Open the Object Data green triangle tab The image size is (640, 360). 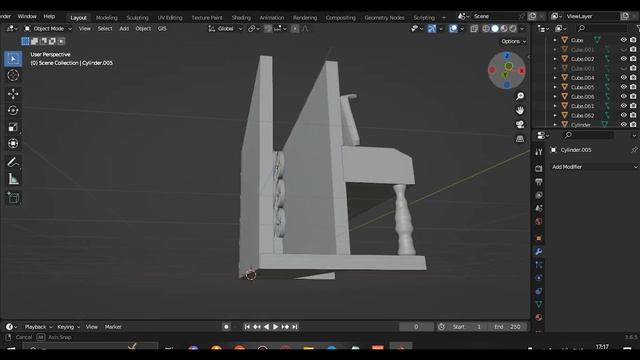click(x=539, y=304)
